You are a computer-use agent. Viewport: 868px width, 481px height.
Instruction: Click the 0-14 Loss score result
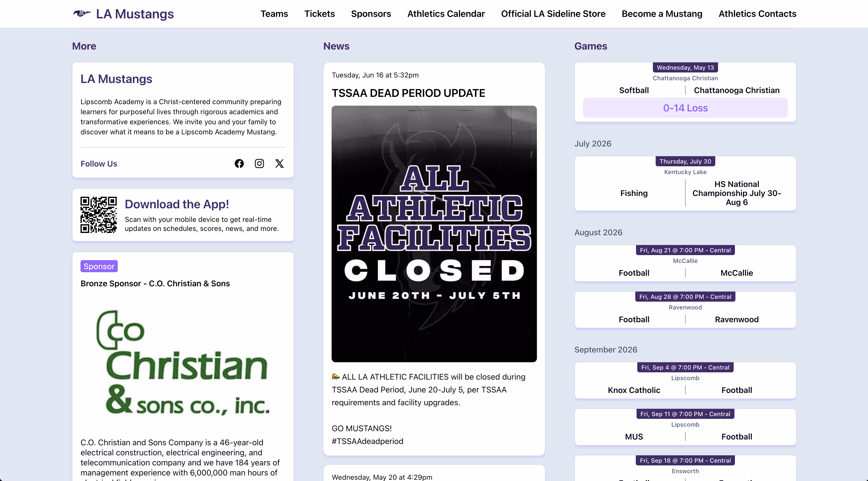coord(685,108)
